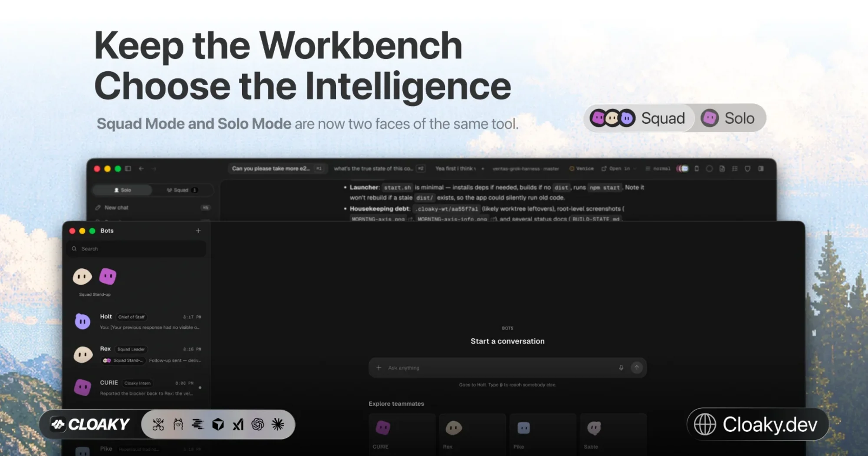Open the 'normal' mode dropdown
The height and width of the screenshot is (456, 868).
point(658,169)
